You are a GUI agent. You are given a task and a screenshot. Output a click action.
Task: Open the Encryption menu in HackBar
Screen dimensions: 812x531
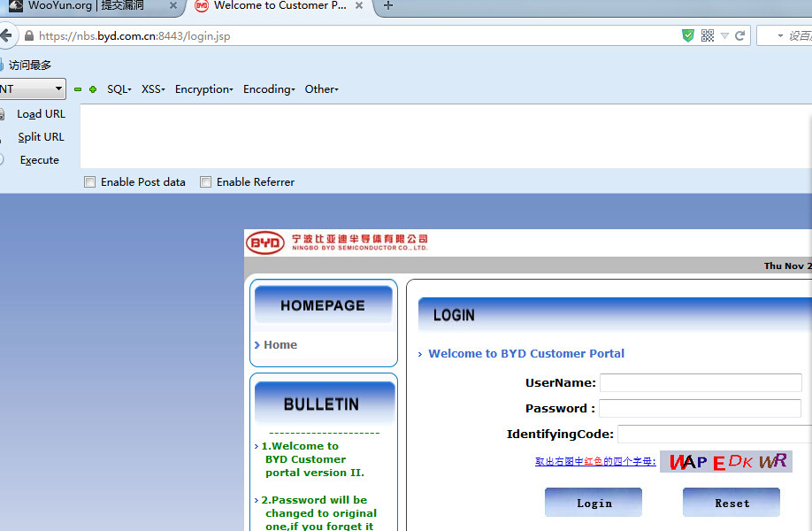point(204,89)
